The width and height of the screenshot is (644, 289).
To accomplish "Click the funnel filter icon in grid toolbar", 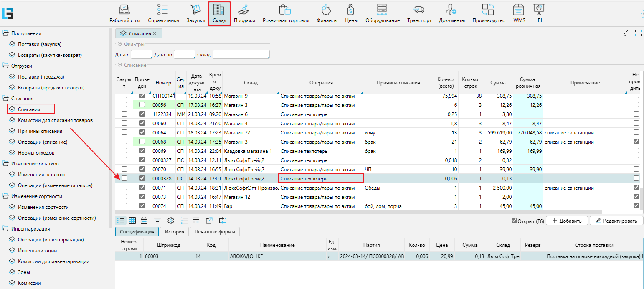I will 157,221.
